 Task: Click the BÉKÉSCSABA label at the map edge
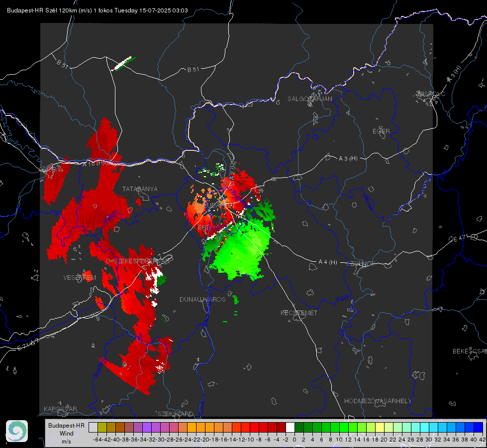point(470,351)
